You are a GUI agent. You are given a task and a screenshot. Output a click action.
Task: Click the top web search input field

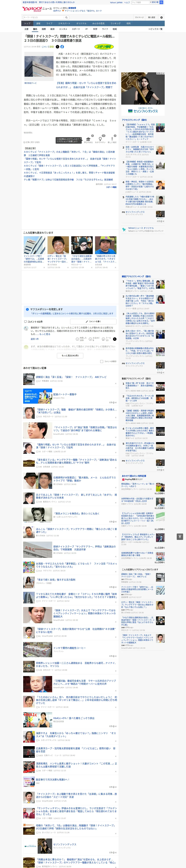140,2
